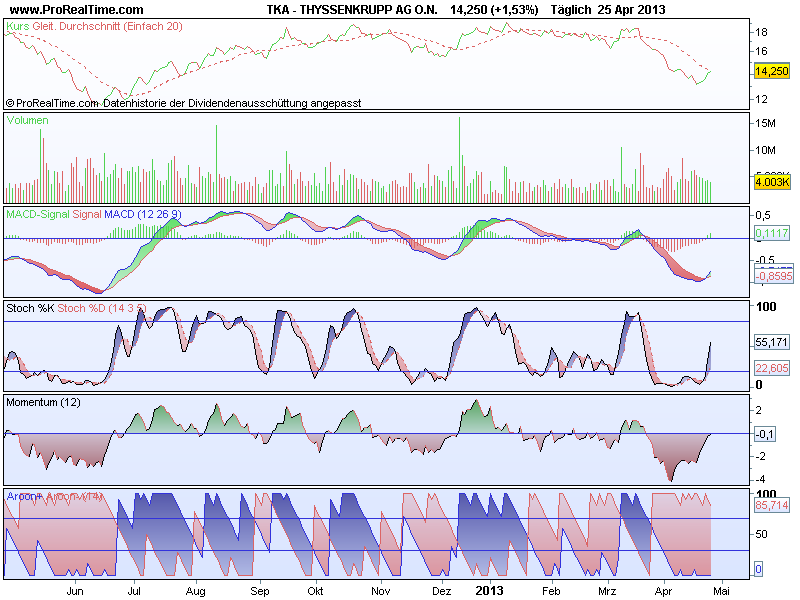The height and width of the screenshot is (600, 800).
Task: Click the 100 stochastic axis label
Action: [766, 307]
